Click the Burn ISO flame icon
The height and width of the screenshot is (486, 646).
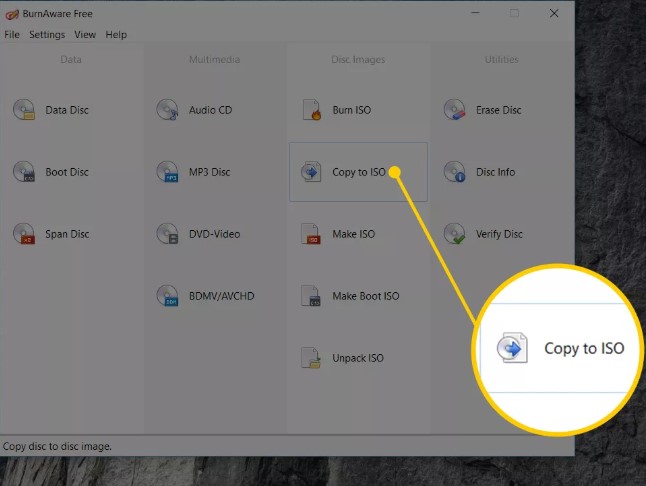click(311, 110)
